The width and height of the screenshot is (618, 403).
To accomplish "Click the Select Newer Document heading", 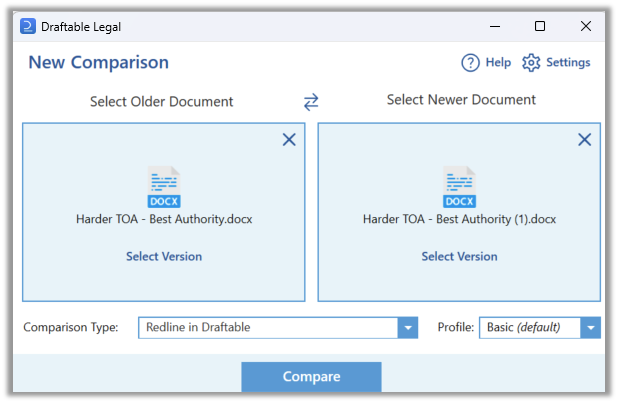I will coord(461,100).
